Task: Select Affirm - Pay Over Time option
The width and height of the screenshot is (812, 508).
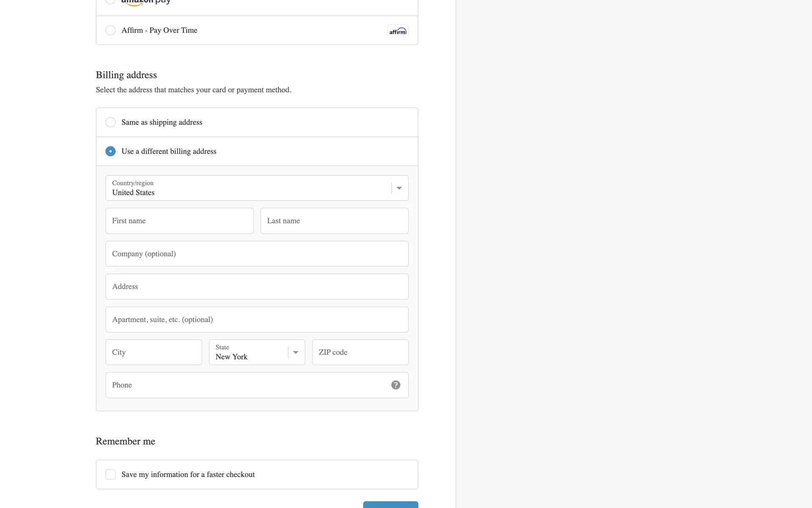Action: 110,30
